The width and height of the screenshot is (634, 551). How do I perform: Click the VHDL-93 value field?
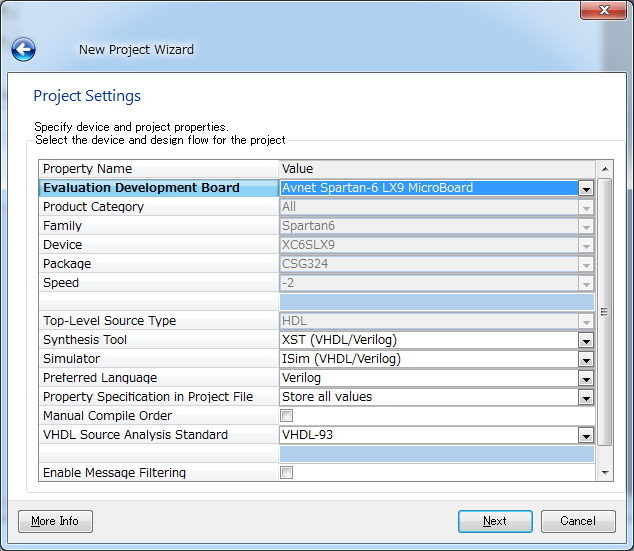tap(429, 435)
